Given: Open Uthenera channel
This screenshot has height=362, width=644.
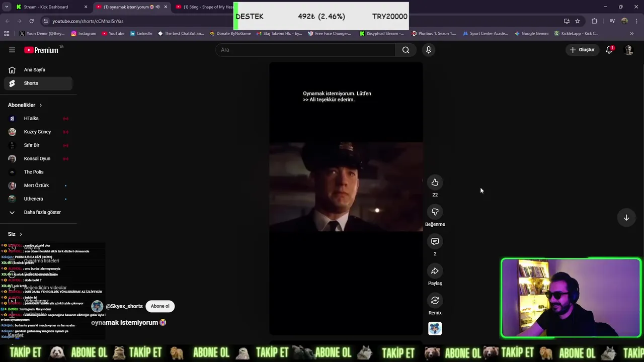Looking at the screenshot, I should (x=38, y=199).
